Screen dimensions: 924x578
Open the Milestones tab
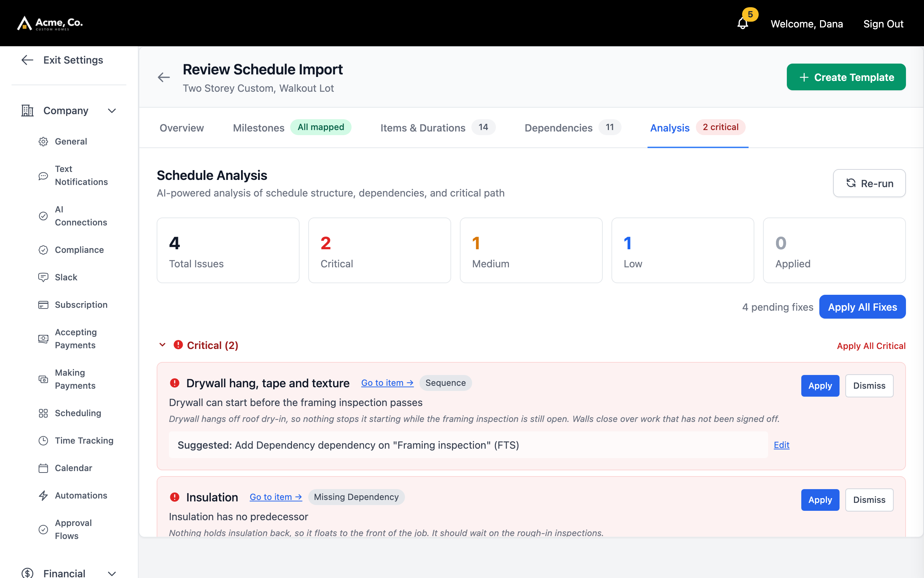292,127
